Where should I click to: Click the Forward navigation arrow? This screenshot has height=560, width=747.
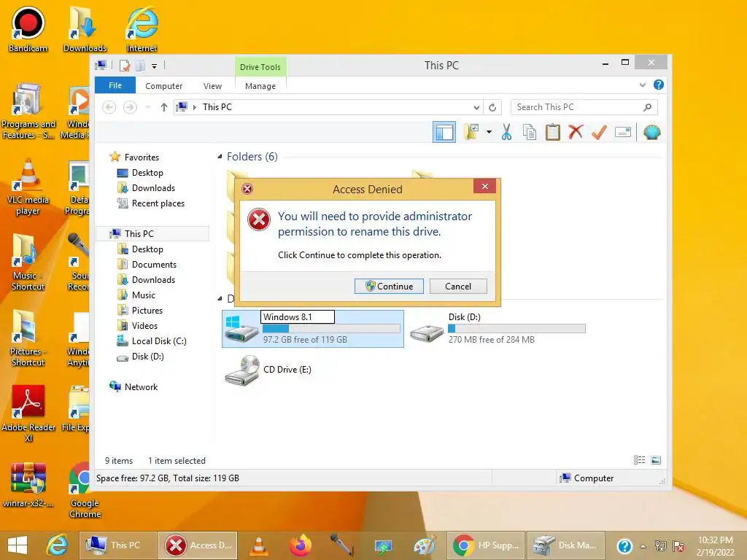click(x=130, y=107)
